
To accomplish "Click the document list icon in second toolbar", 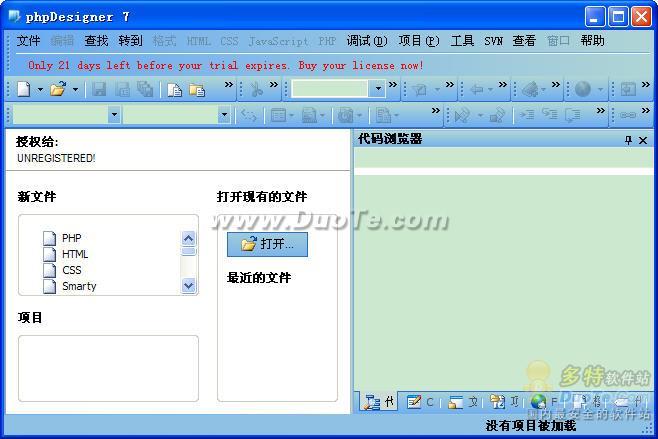I will tap(384, 115).
